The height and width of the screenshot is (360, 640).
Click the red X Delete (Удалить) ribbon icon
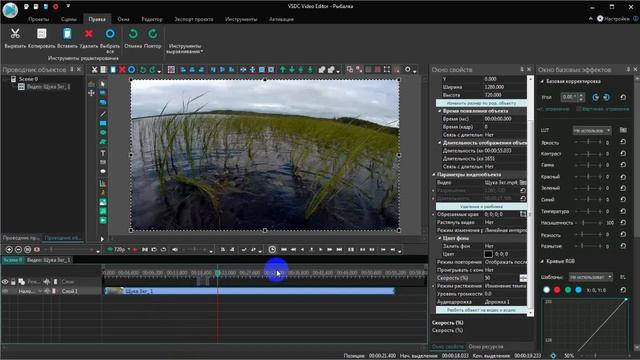[89, 34]
